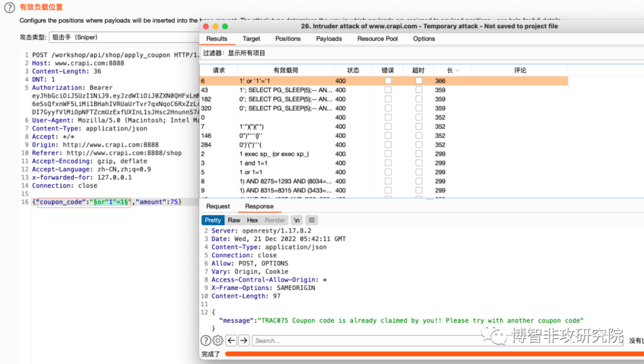Toggle timeout checkbox for request 6
Image resolution: width=644 pixels, height=364 pixels.
click(x=419, y=81)
